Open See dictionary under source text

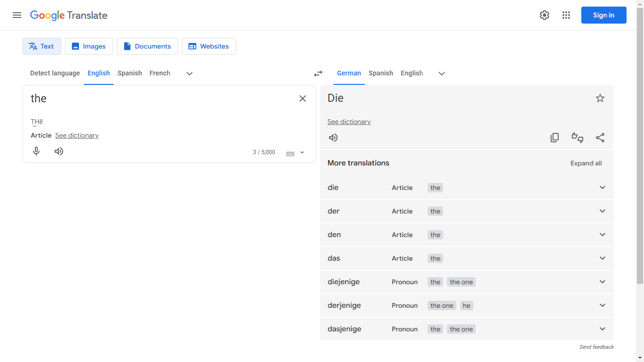pyautogui.click(x=77, y=135)
